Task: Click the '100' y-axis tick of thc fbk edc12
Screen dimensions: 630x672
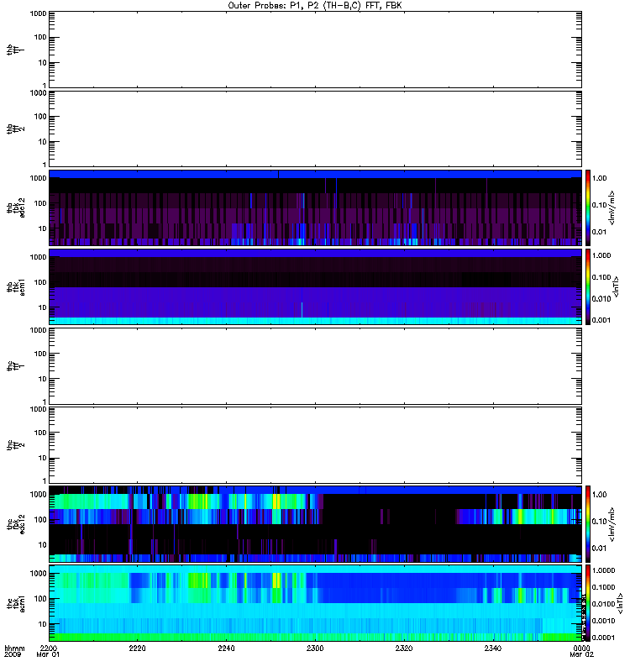Action: click(39, 519)
